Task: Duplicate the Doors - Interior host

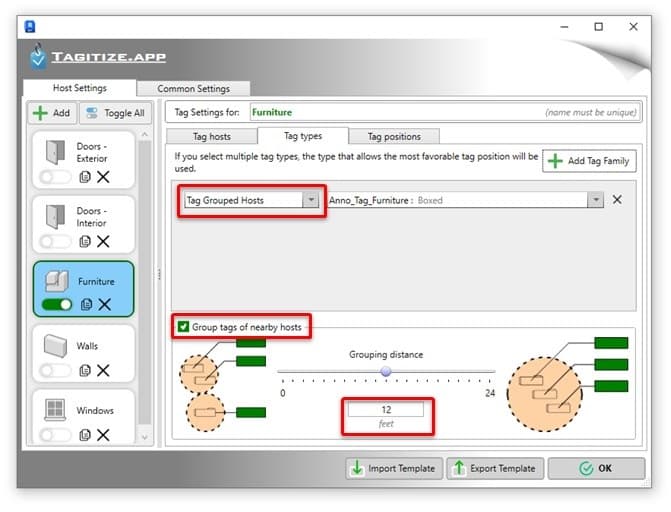Action: [x=85, y=241]
